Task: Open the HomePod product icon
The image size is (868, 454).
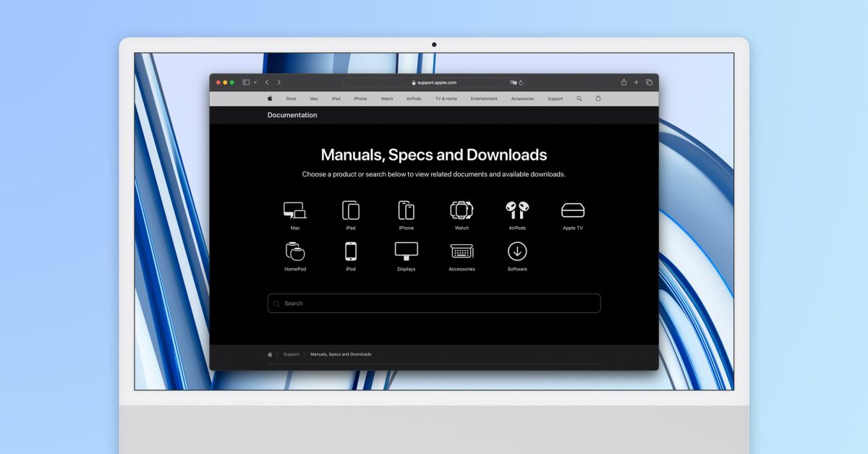Action: point(295,252)
